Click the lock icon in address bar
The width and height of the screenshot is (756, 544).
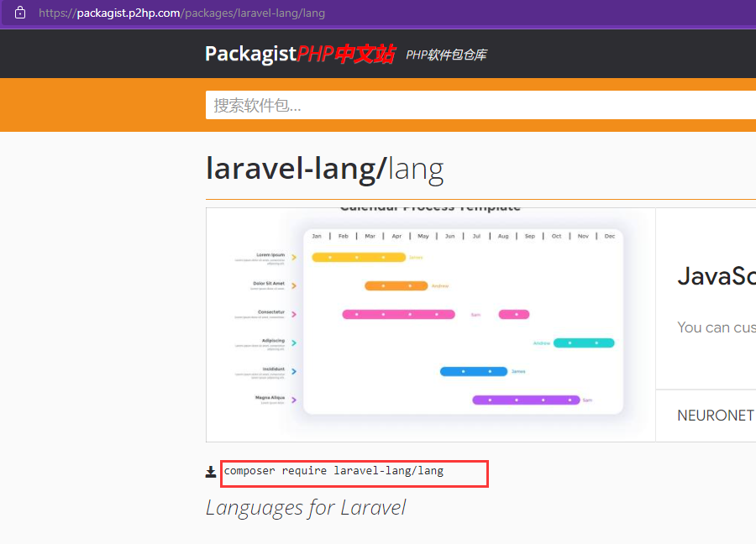[20, 13]
